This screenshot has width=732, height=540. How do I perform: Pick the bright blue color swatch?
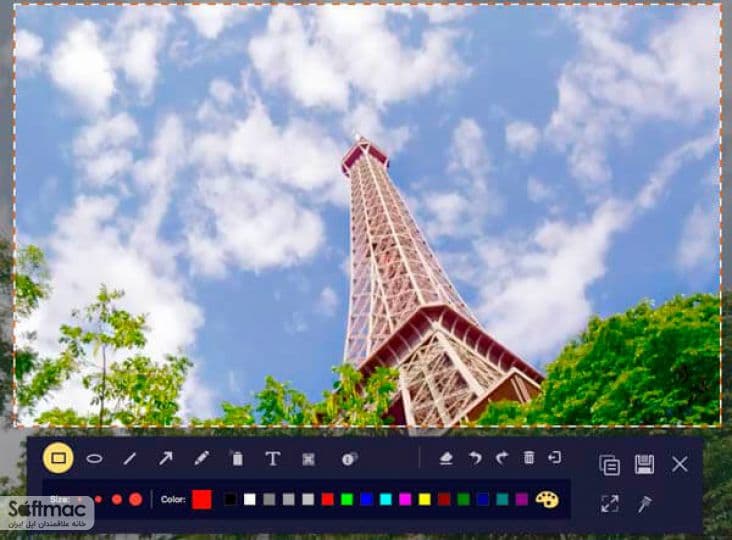(x=366, y=500)
